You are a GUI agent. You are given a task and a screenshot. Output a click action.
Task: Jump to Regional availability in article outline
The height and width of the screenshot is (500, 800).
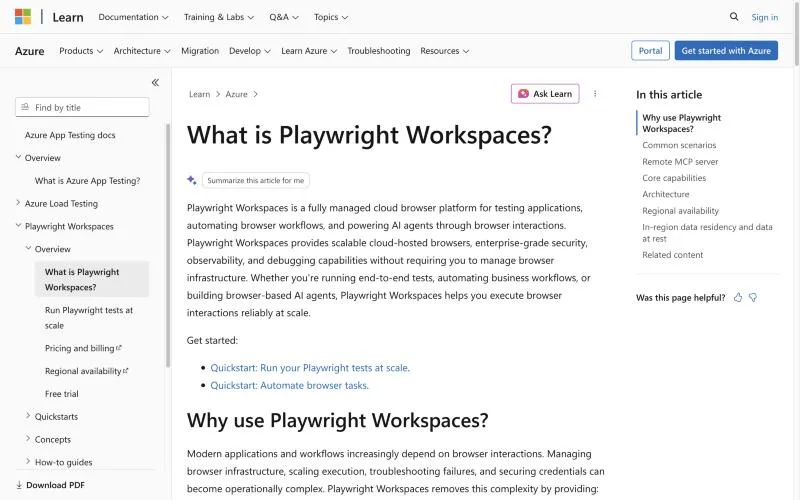[x=680, y=210]
